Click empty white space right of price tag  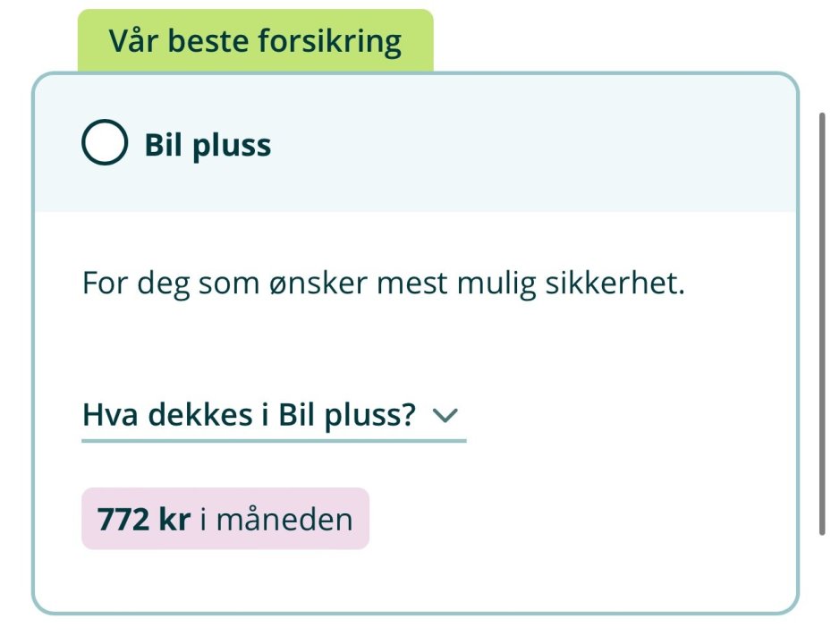pyautogui.click(x=581, y=519)
